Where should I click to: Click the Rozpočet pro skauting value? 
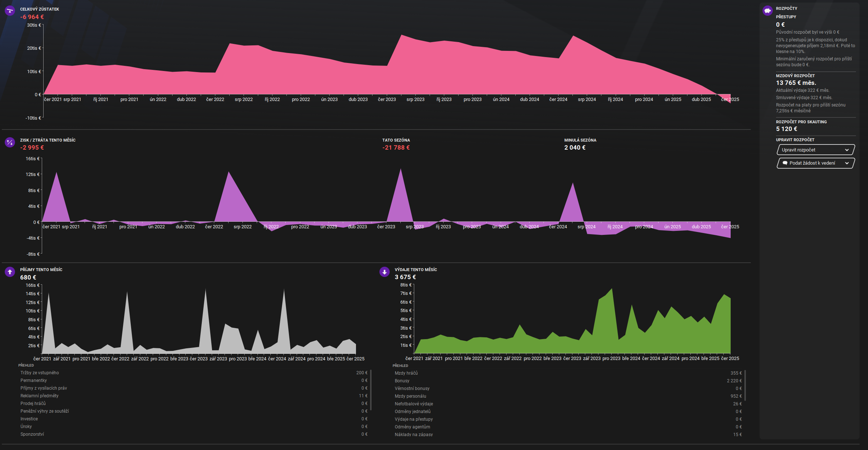point(786,129)
